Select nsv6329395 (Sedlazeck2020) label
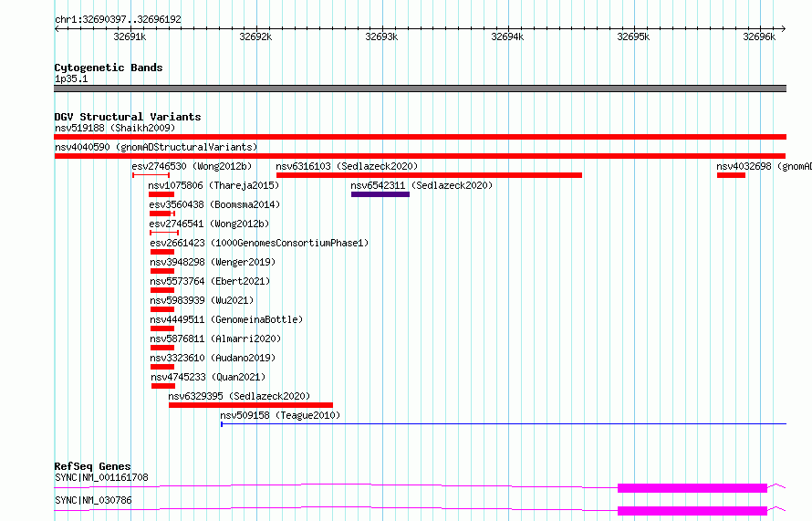 click(x=239, y=396)
